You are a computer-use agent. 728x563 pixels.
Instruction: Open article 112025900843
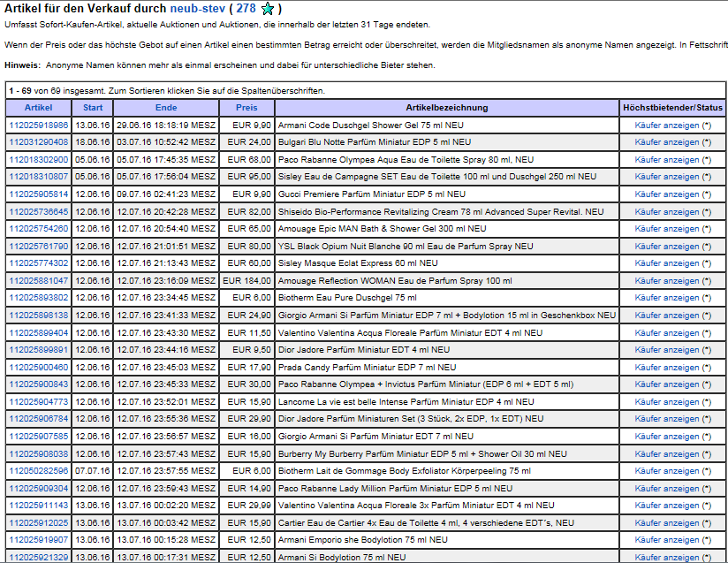coord(39,384)
